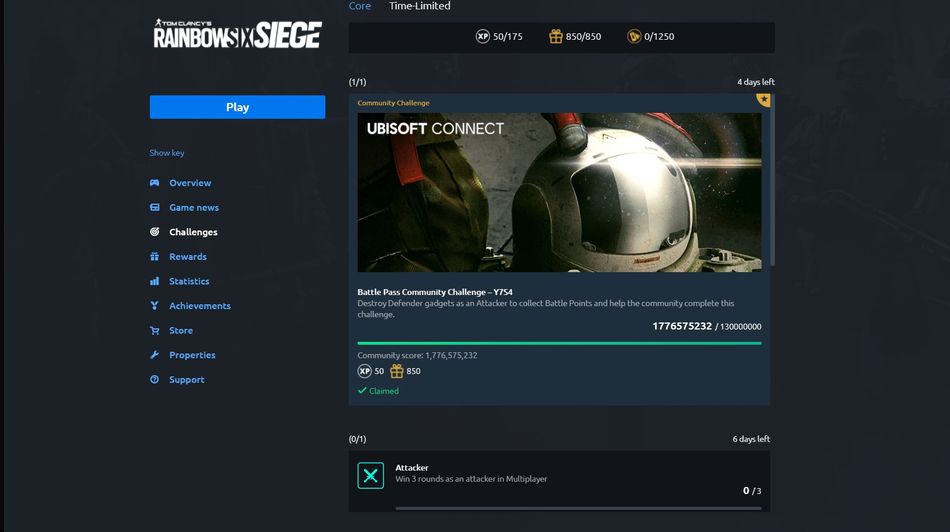This screenshot has width=950, height=532.
Task: Click the Community score 1,776,575,232 text
Action: [417, 356]
